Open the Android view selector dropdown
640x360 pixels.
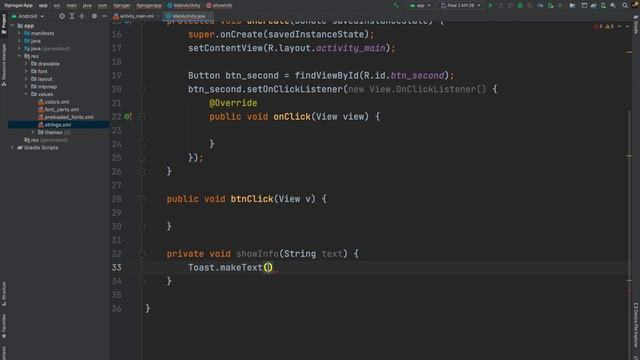(28, 16)
